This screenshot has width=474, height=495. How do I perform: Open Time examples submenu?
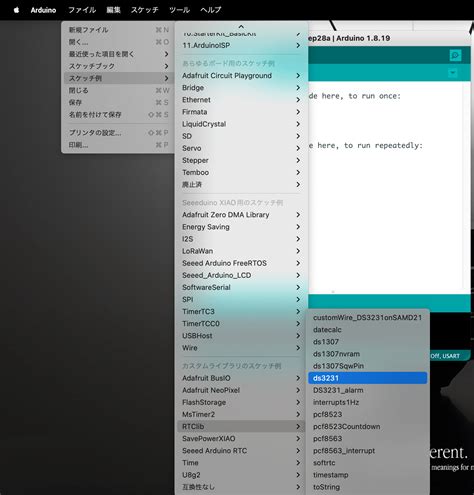point(241,463)
